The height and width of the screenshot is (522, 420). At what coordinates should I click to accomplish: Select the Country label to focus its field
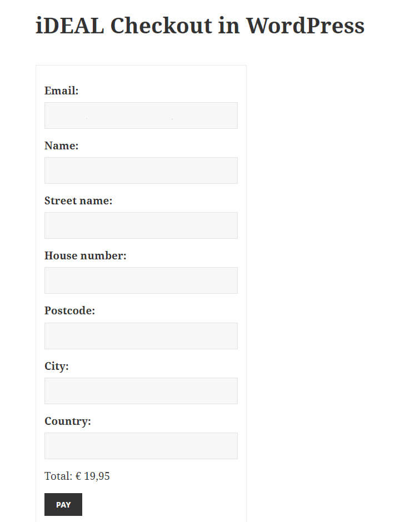67,421
